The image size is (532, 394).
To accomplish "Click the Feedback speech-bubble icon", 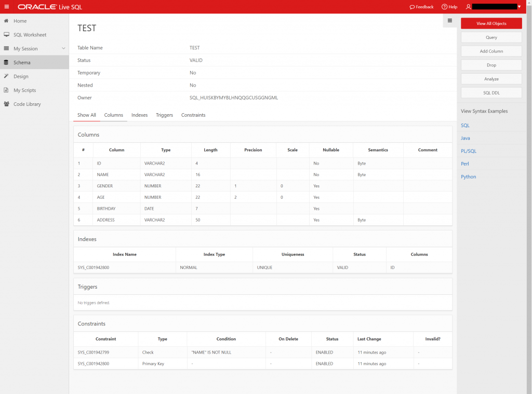I will point(411,7).
